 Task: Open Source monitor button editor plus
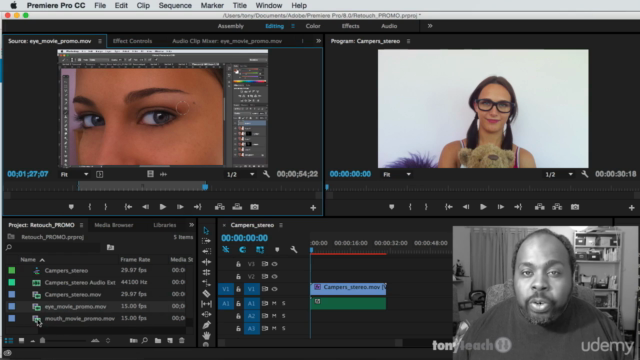(x=313, y=208)
